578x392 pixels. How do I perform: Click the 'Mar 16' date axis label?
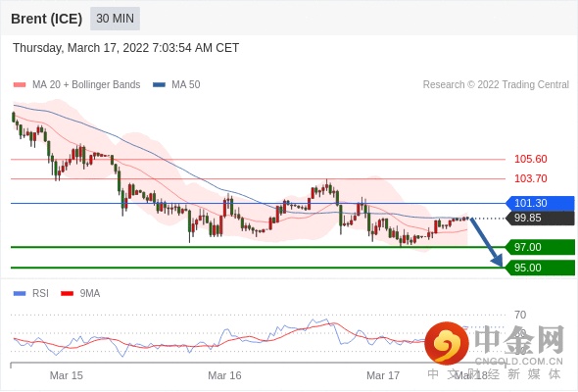225,375
